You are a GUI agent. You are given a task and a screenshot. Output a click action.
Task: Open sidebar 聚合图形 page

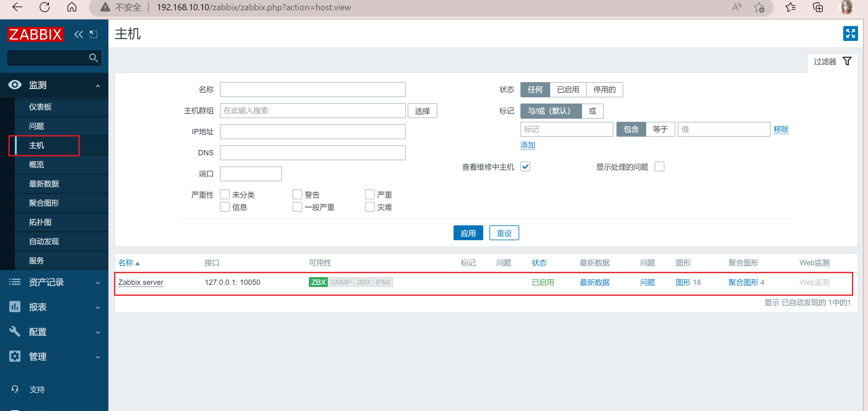point(44,203)
